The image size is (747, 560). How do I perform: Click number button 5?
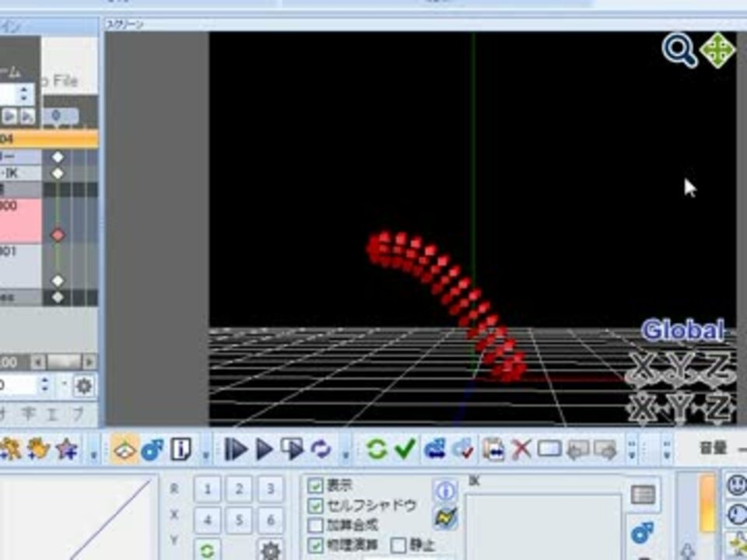[239, 520]
